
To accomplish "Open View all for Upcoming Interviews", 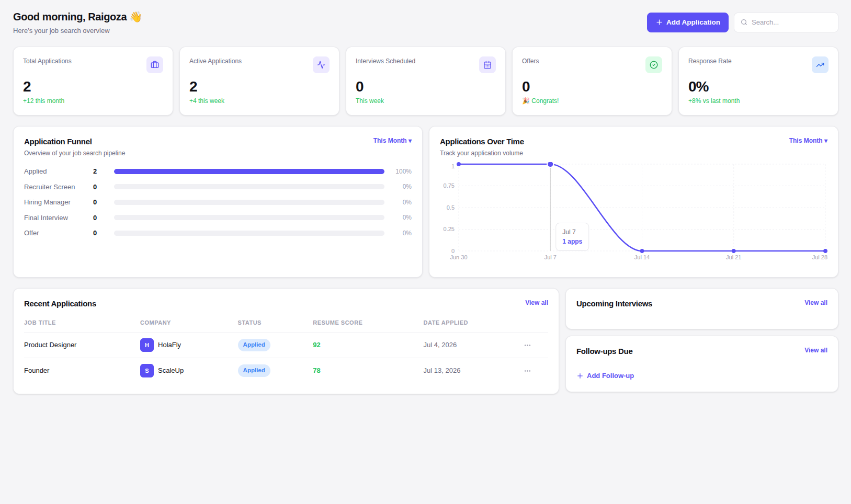I will (816, 303).
